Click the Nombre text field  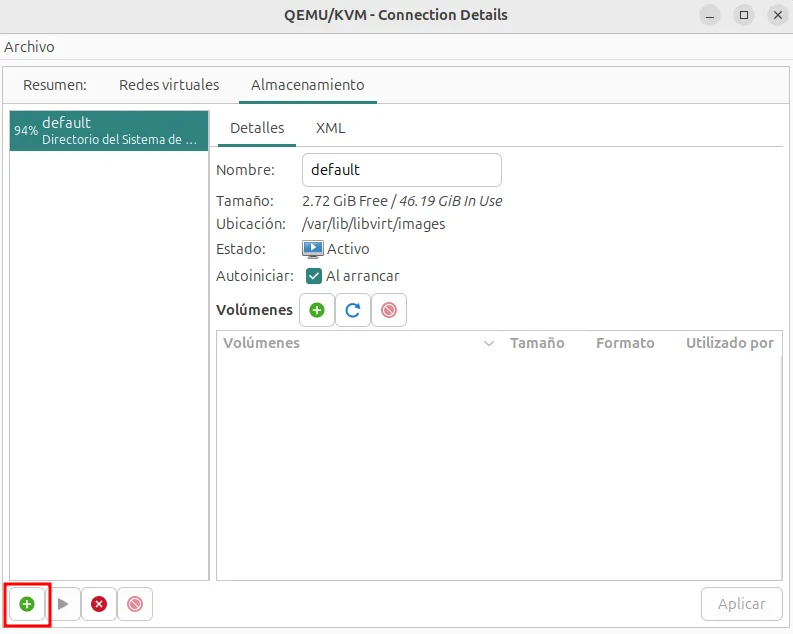(401, 170)
